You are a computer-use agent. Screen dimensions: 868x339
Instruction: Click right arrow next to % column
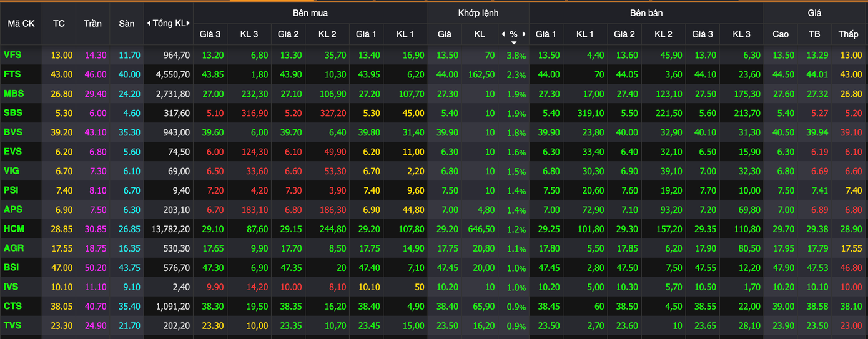(x=524, y=34)
